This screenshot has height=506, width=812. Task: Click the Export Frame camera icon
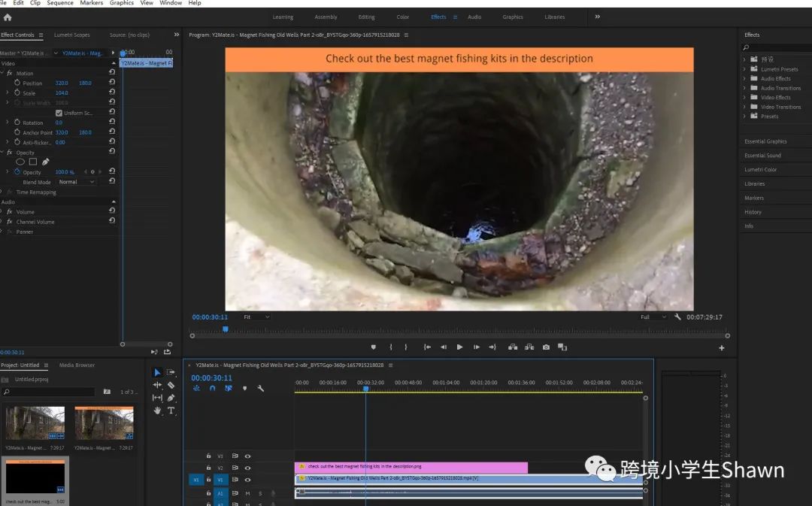[x=546, y=347]
